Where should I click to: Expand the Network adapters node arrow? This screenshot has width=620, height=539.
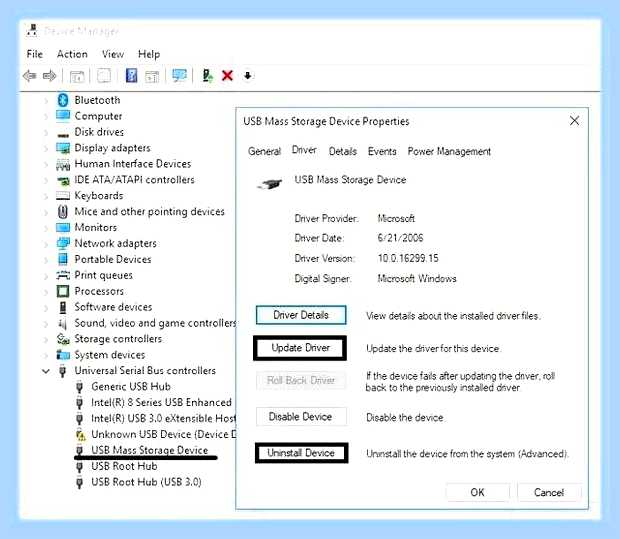click(46, 244)
